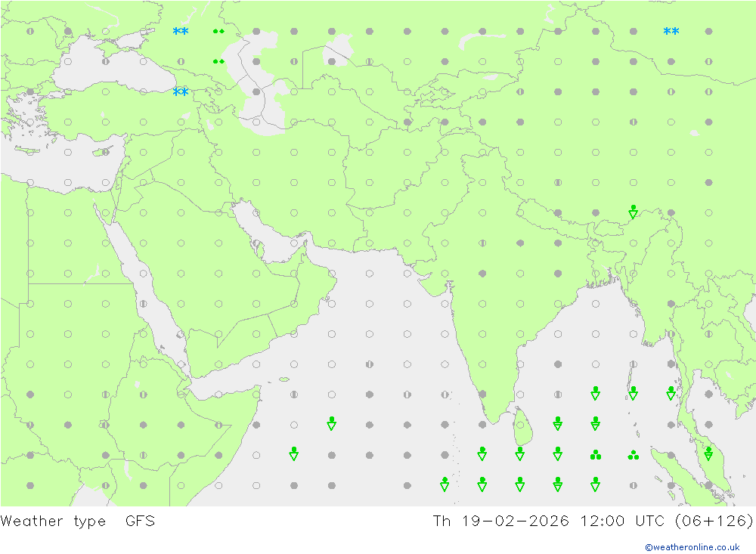This screenshot has width=756, height=554.
Task: Open the weatheronline.co.uk copyright link
Action: click(x=692, y=547)
